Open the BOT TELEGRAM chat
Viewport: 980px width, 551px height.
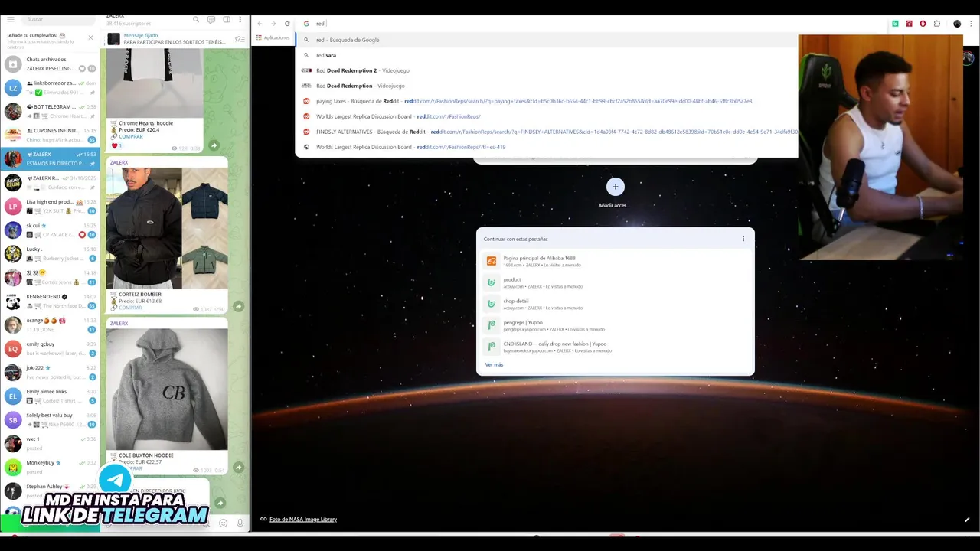50,111
